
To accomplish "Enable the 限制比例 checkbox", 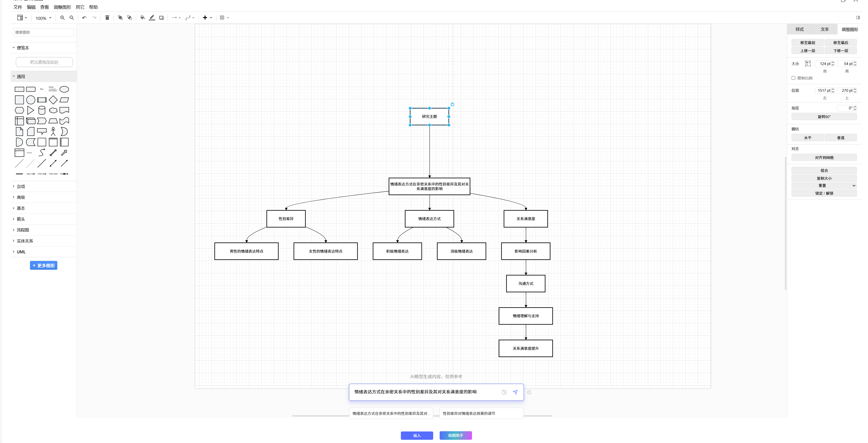I will click(x=793, y=78).
